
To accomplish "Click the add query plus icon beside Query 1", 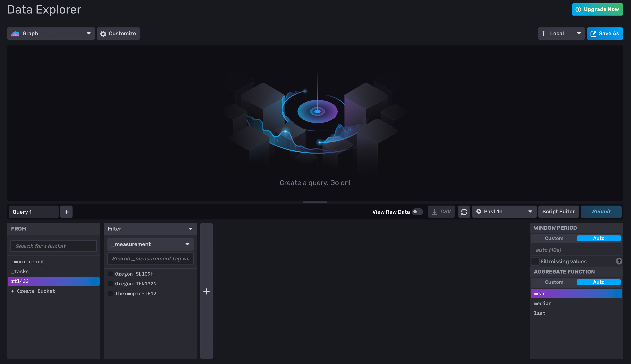I will pos(66,212).
